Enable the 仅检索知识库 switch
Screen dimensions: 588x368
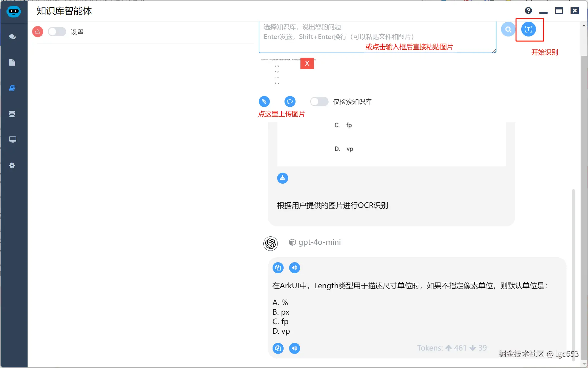click(319, 102)
